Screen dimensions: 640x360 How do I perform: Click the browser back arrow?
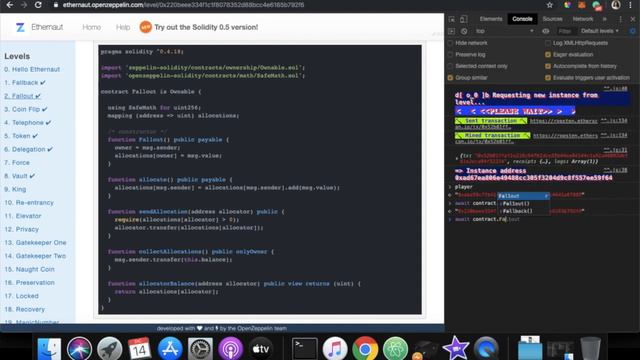click(x=9, y=5)
